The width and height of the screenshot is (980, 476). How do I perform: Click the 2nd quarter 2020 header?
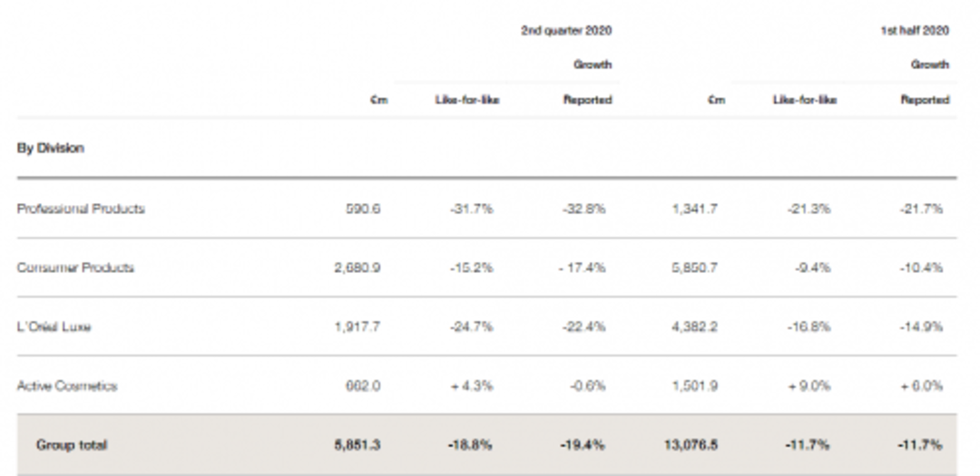565,30
